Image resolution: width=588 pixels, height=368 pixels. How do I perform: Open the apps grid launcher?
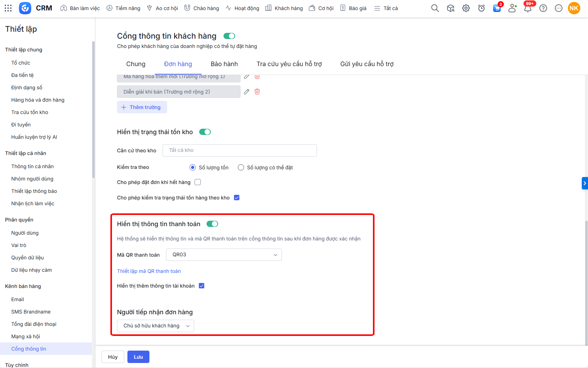pos(8,8)
